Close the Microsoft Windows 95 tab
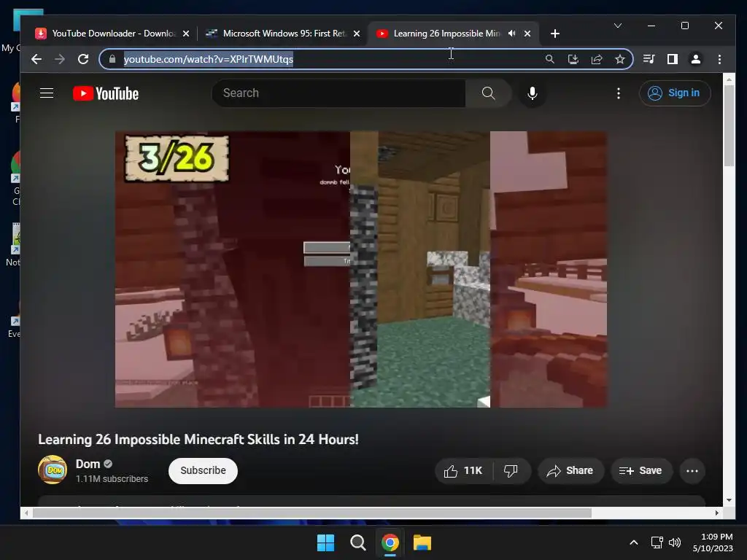The height and width of the screenshot is (560, 747). pyautogui.click(x=357, y=34)
